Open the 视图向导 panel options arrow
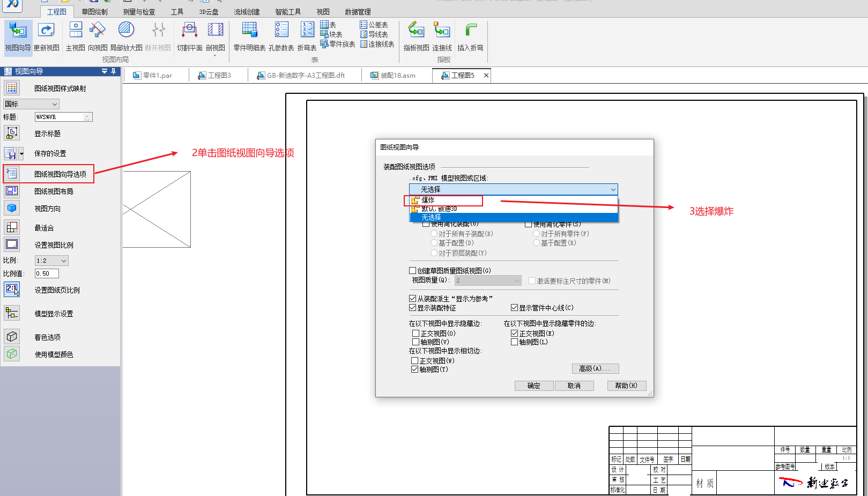Image resolution: width=868 pixels, height=496 pixels. (x=105, y=71)
